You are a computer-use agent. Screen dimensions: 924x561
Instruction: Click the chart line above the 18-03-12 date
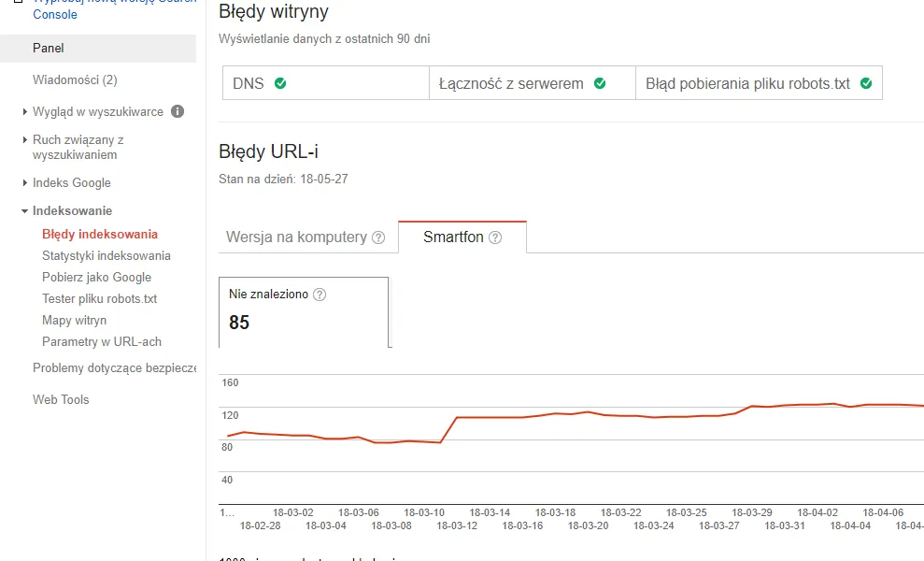(457, 418)
